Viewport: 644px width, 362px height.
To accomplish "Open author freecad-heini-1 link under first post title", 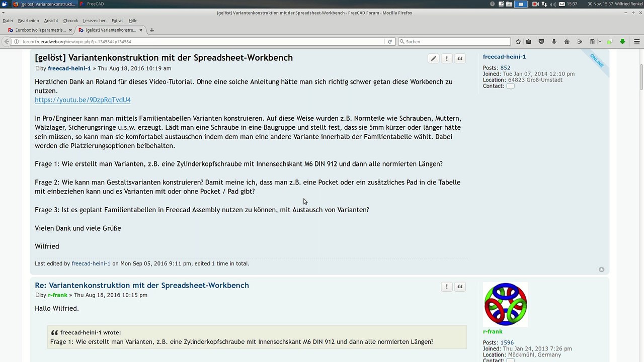I will click(x=69, y=68).
